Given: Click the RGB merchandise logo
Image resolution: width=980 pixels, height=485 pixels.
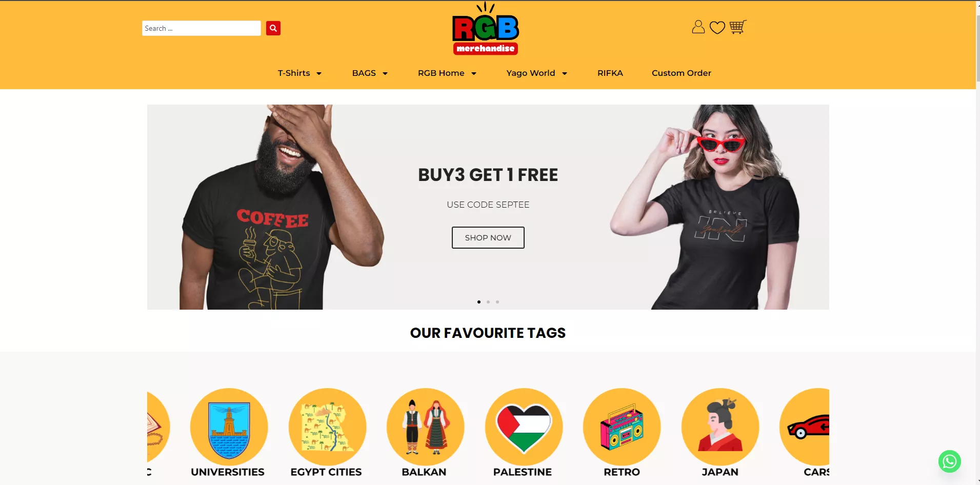Looking at the screenshot, I should (x=486, y=29).
